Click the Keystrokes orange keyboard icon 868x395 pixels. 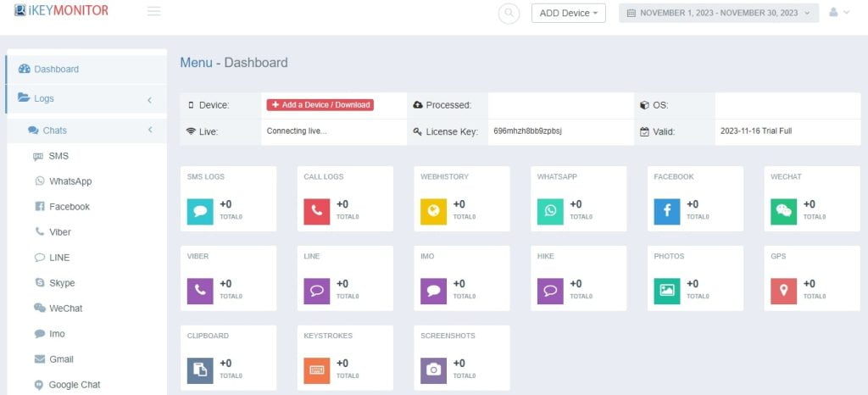pyautogui.click(x=317, y=370)
